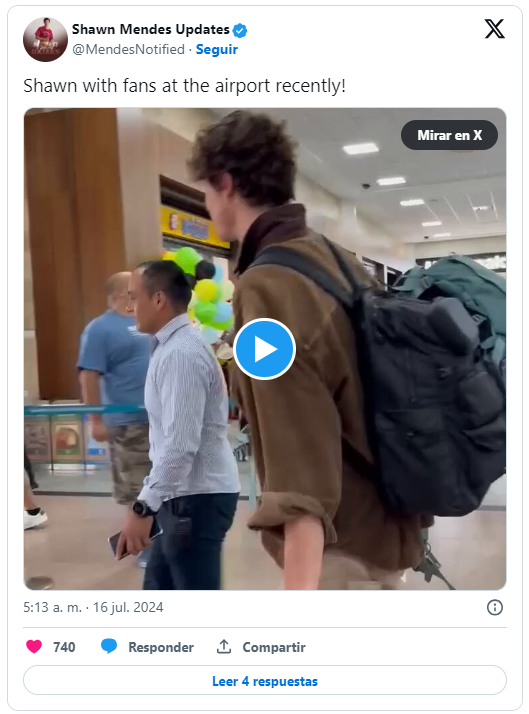Click the share upload arrow icon

224,646
